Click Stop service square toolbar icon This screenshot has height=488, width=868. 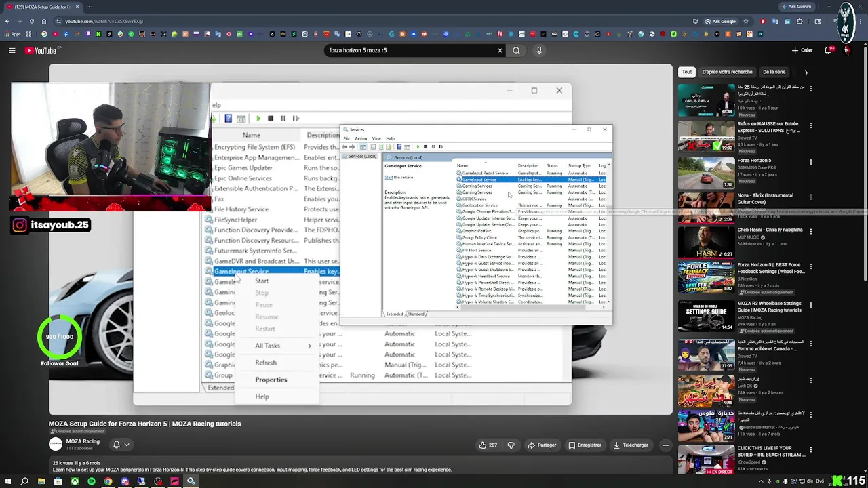(x=425, y=146)
